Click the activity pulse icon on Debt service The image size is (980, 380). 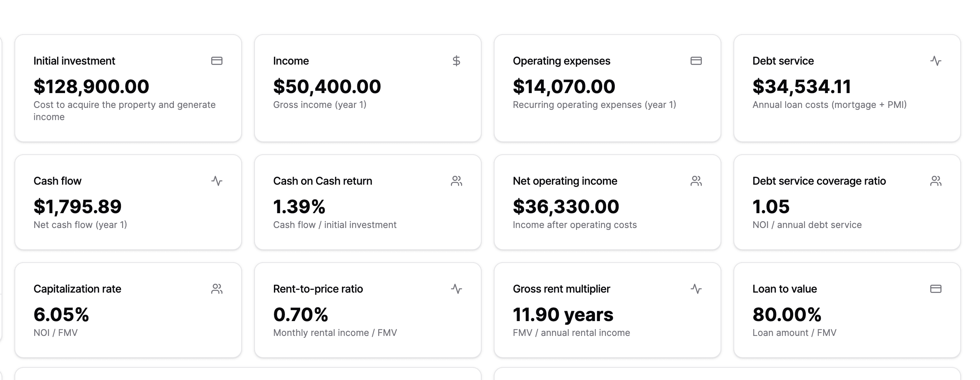[x=936, y=61]
